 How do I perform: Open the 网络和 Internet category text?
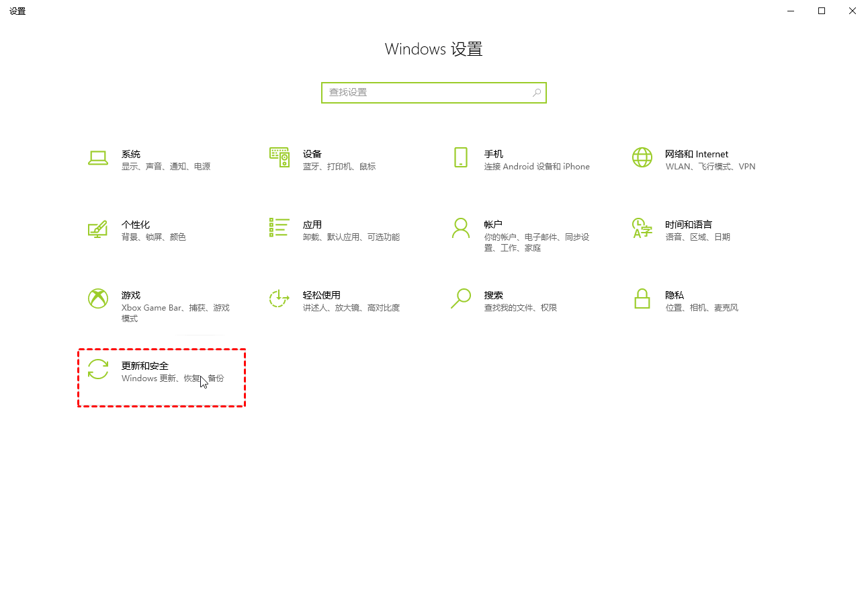[x=697, y=154]
